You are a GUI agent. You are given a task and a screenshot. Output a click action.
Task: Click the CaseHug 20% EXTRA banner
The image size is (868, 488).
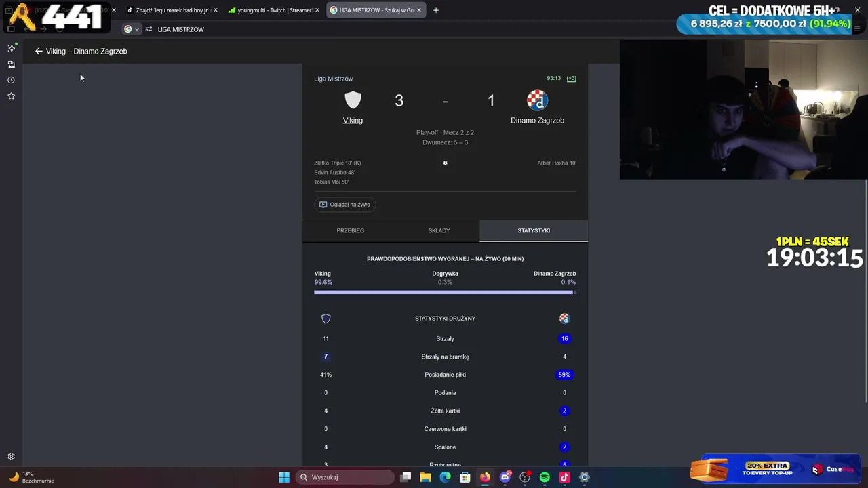(774, 469)
